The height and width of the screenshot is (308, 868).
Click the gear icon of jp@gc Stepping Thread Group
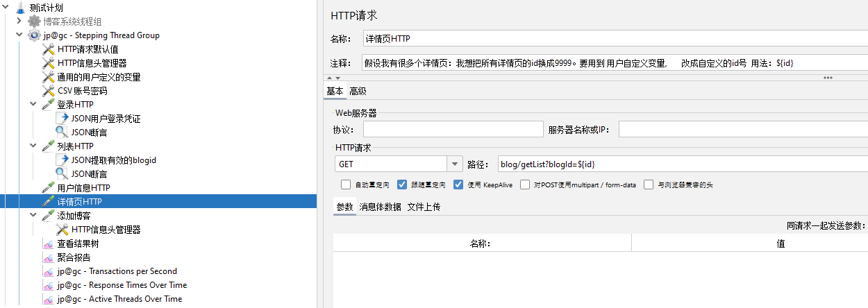[34, 35]
